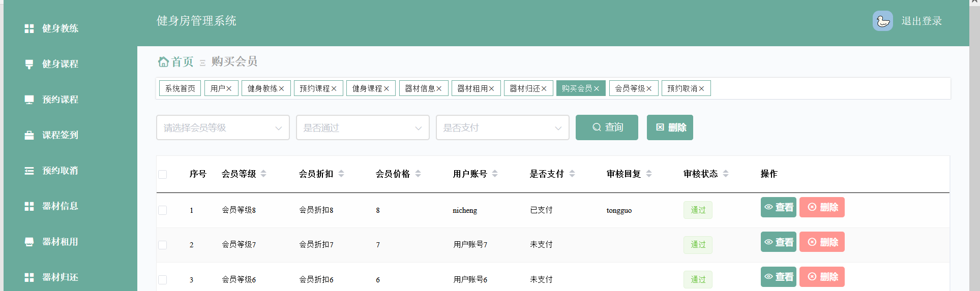Open 器材租用 in the sidebar

60,242
